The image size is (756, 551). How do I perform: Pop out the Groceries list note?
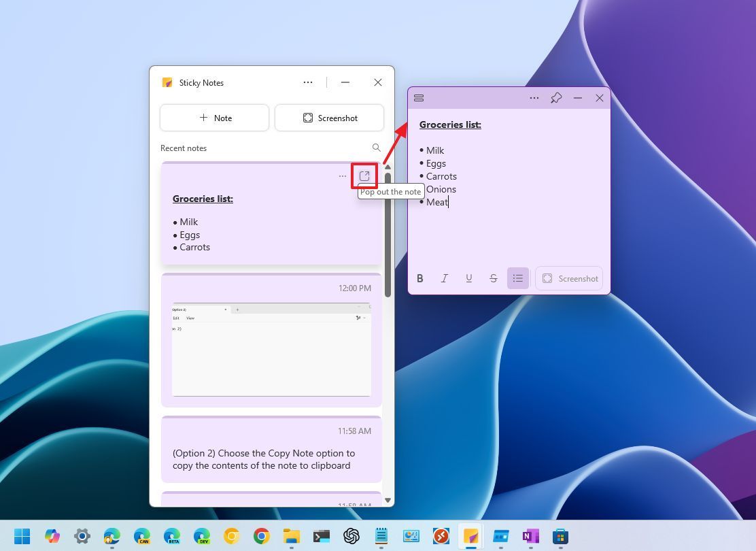[x=364, y=176]
